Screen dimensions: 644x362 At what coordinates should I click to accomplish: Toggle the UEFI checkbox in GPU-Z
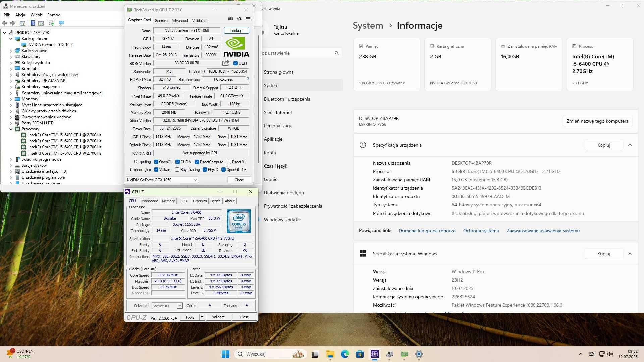click(235, 63)
